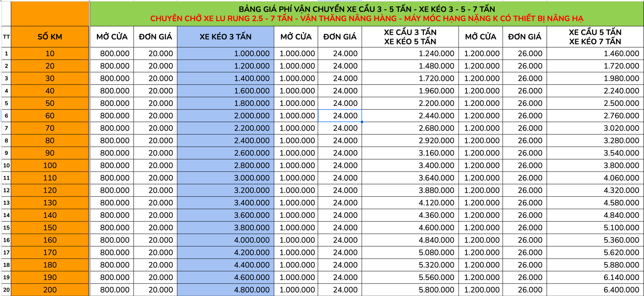The height and width of the screenshot is (296, 644).
Task: Select the cell containing 3.020.000
Action: [595, 128]
